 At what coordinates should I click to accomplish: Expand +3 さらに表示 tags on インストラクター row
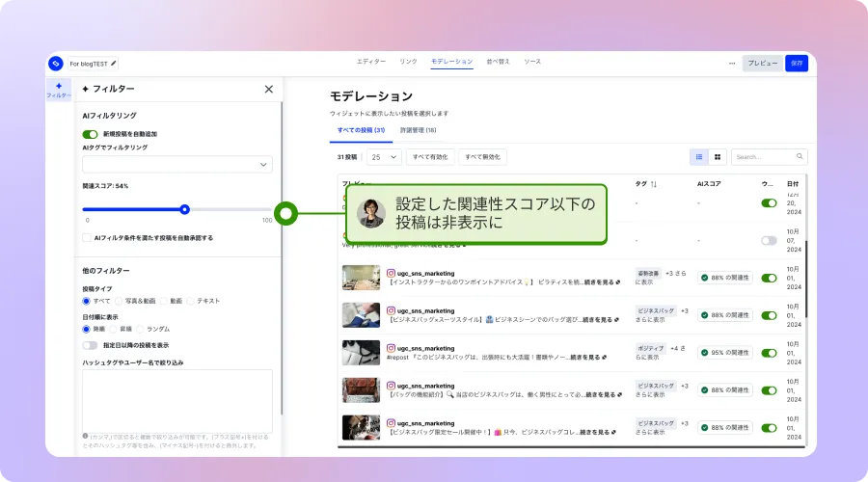661,278
